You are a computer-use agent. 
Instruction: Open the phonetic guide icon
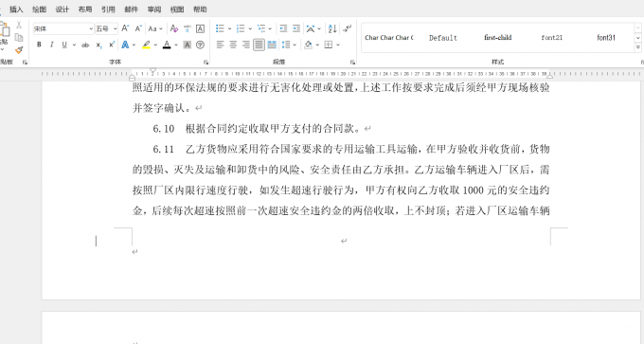[188, 28]
